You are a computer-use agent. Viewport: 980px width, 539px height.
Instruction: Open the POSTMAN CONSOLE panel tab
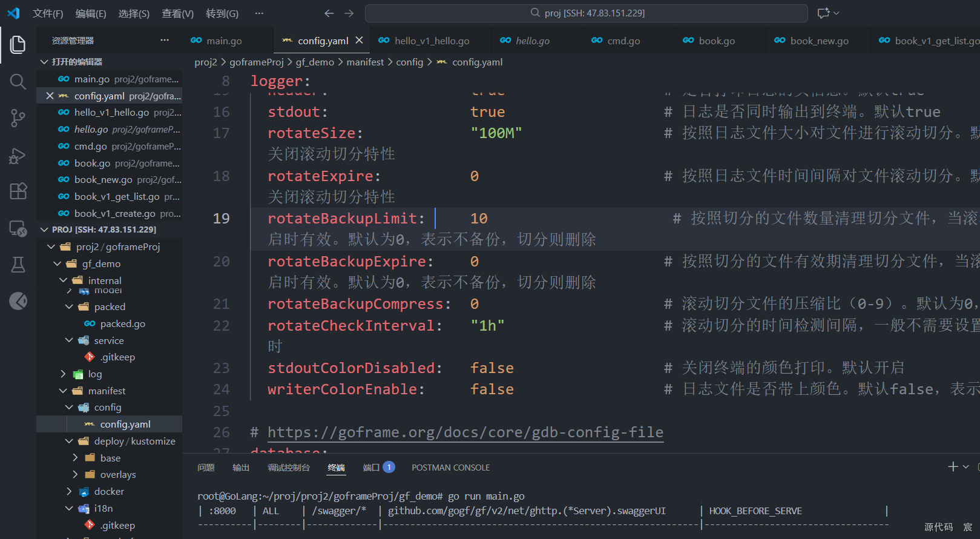pyautogui.click(x=450, y=468)
